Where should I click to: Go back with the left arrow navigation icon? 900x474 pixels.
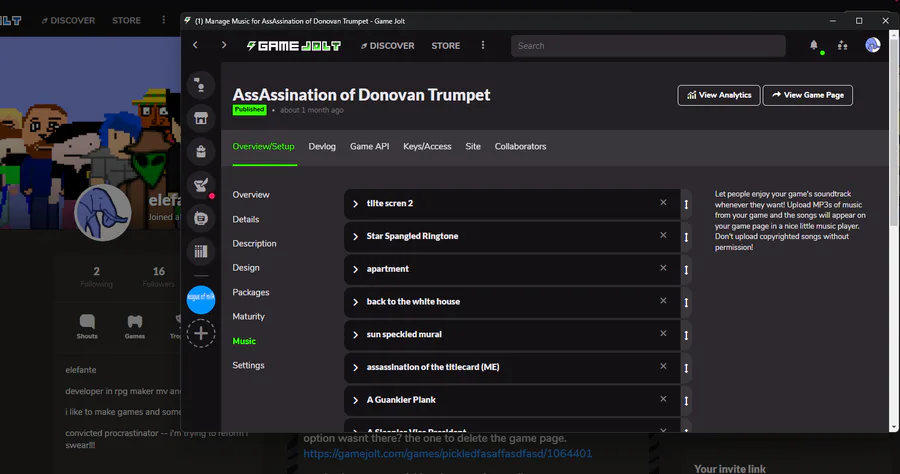pyautogui.click(x=195, y=45)
